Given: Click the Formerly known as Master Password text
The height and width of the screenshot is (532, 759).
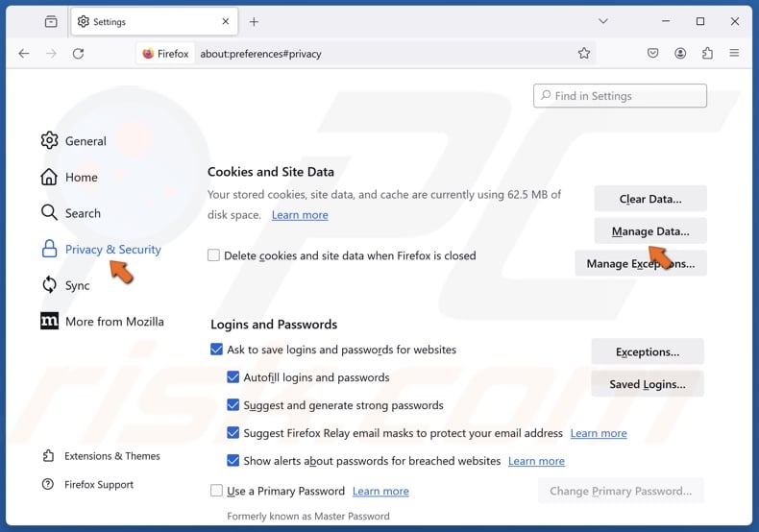Looking at the screenshot, I should (x=307, y=516).
